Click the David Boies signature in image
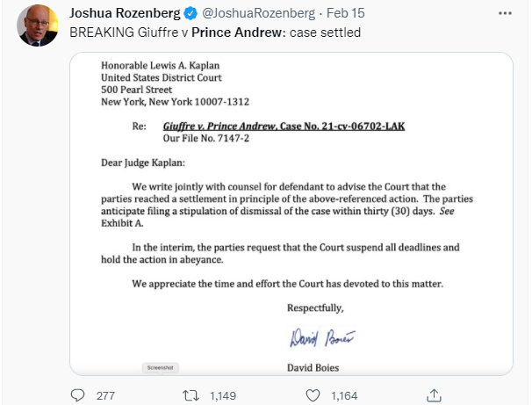Image resolution: width=532 pixels, height=405 pixels. tap(322, 337)
